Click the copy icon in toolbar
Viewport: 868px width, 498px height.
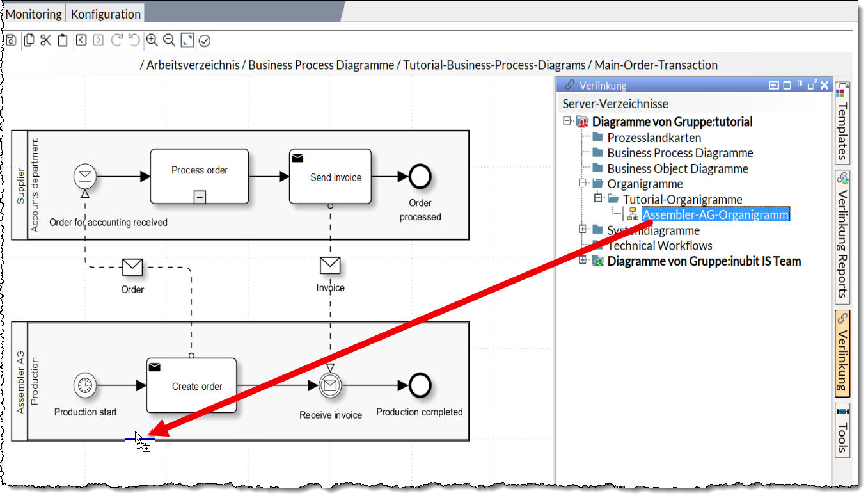click(x=29, y=40)
